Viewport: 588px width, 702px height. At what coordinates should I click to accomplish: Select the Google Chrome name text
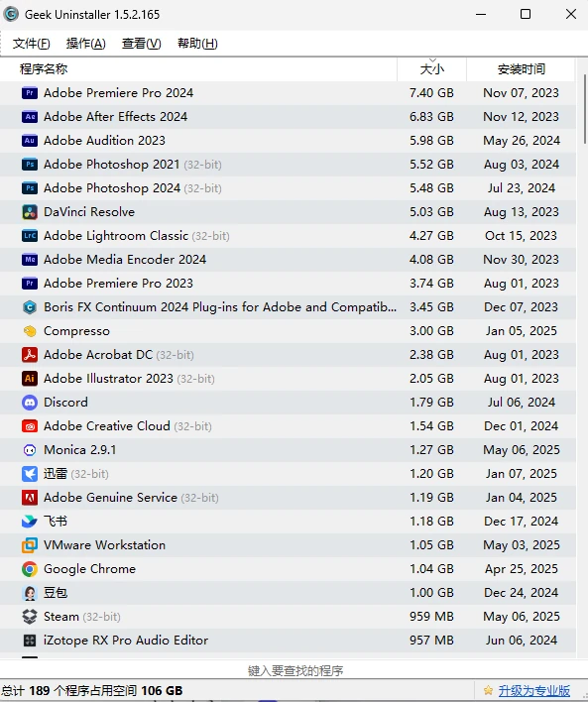point(89,568)
